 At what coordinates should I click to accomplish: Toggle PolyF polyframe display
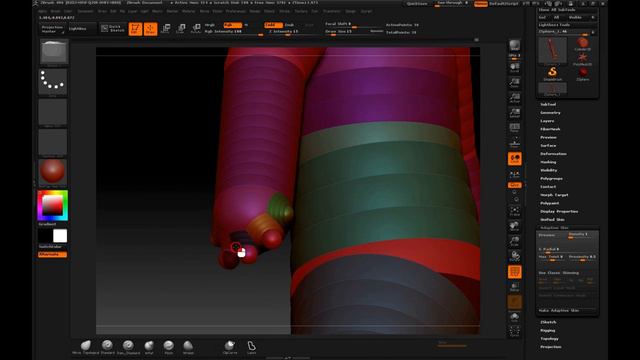514,272
